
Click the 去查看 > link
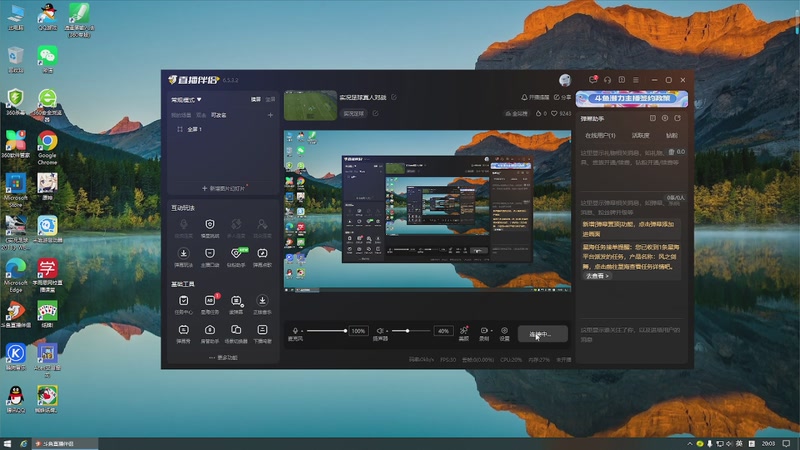pos(597,276)
